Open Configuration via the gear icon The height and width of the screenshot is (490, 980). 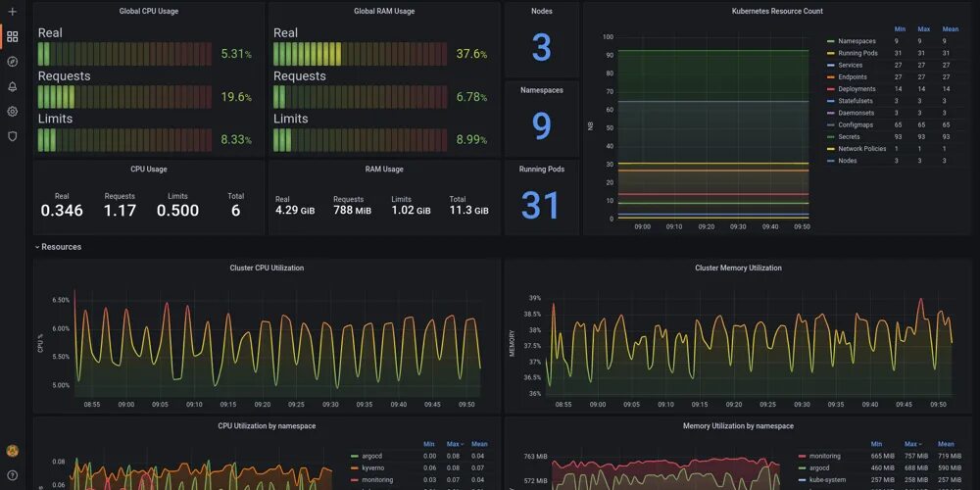[x=12, y=112]
